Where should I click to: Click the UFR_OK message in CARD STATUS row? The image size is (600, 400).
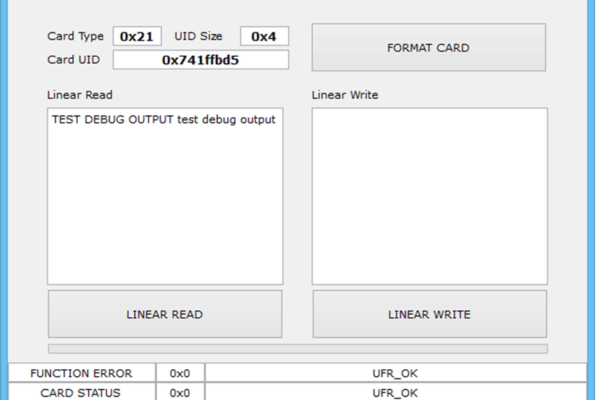pos(395,393)
